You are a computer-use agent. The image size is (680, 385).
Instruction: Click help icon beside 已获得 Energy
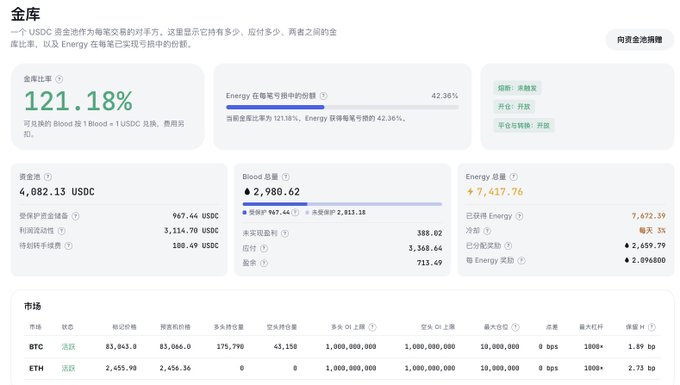tap(520, 215)
